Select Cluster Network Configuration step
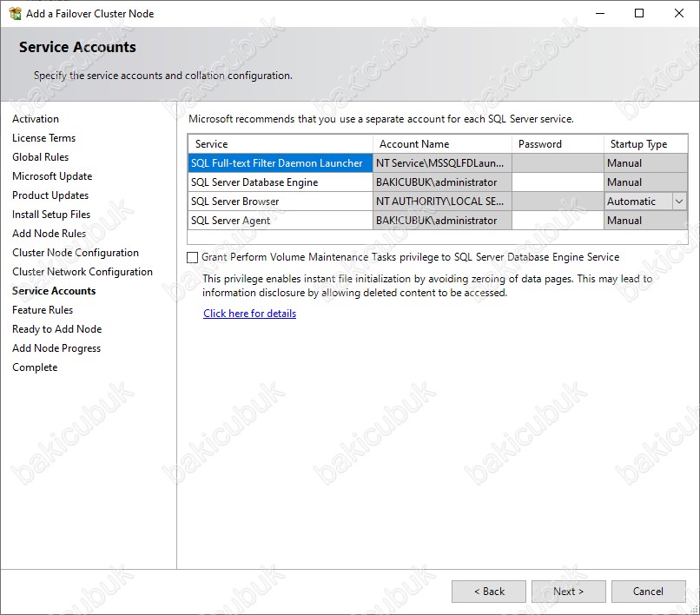This screenshot has width=700, height=615. [83, 272]
